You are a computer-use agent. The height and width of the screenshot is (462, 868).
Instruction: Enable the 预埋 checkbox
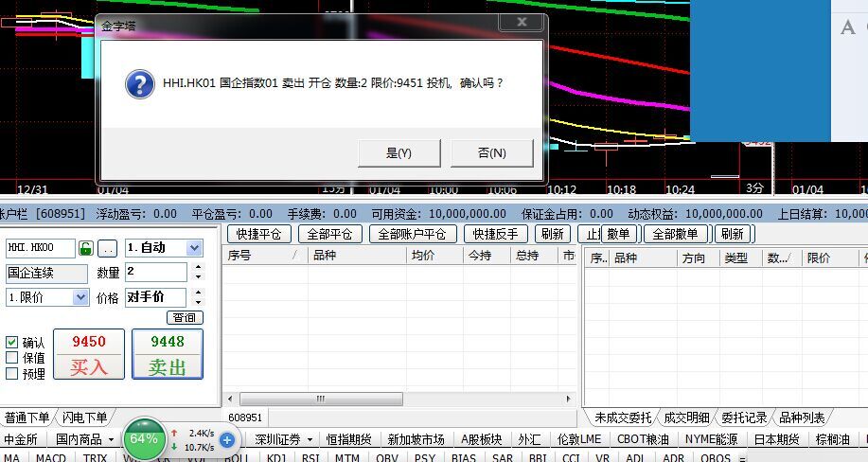pyautogui.click(x=11, y=373)
